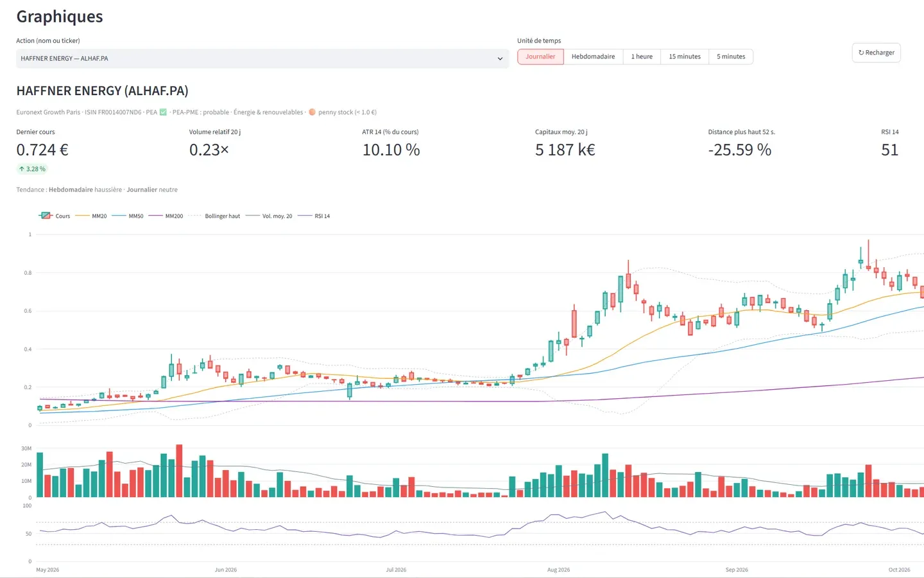
Task: Click the Unité de temps label
Action: [x=539, y=40]
